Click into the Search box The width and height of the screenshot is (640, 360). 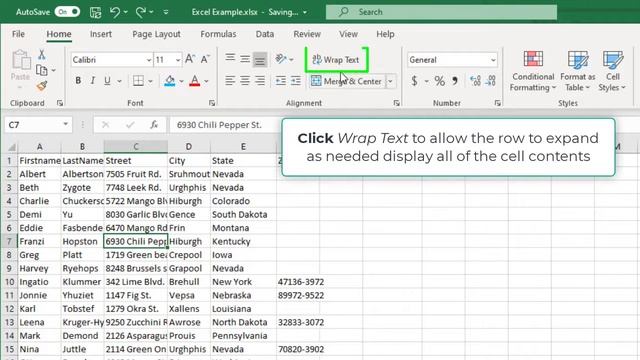pyautogui.click(x=441, y=12)
